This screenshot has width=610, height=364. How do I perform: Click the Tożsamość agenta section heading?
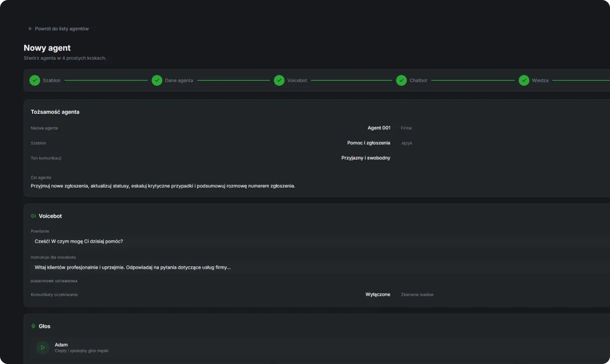coord(55,112)
